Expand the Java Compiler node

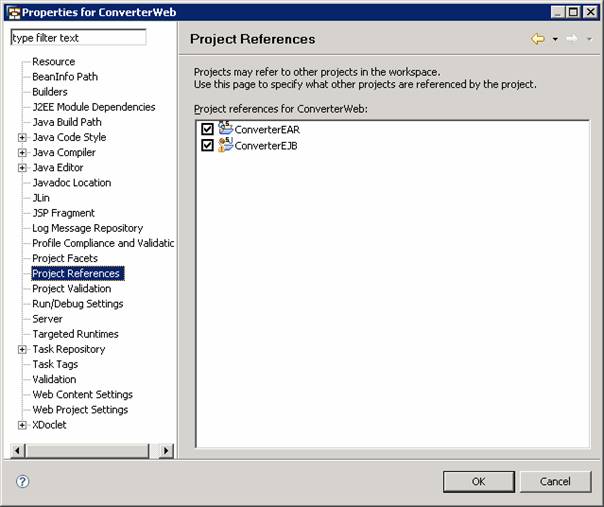pos(22,153)
